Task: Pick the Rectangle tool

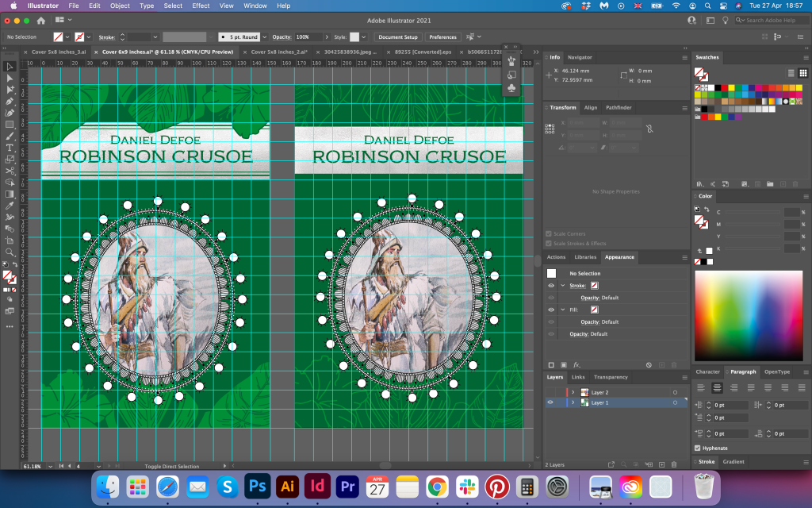Action: click(x=10, y=125)
